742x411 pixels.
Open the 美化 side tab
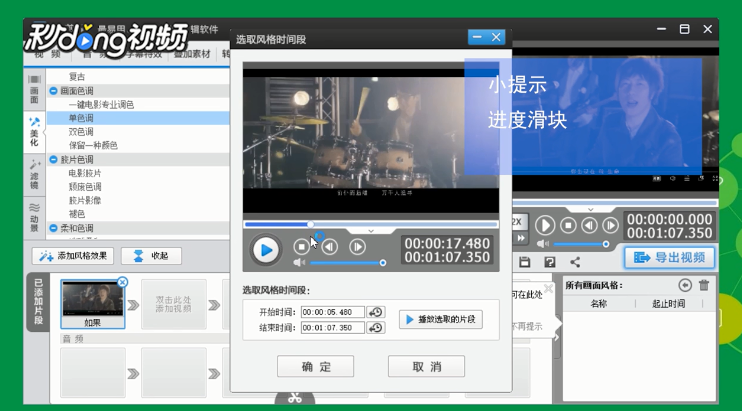click(x=35, y=131)
